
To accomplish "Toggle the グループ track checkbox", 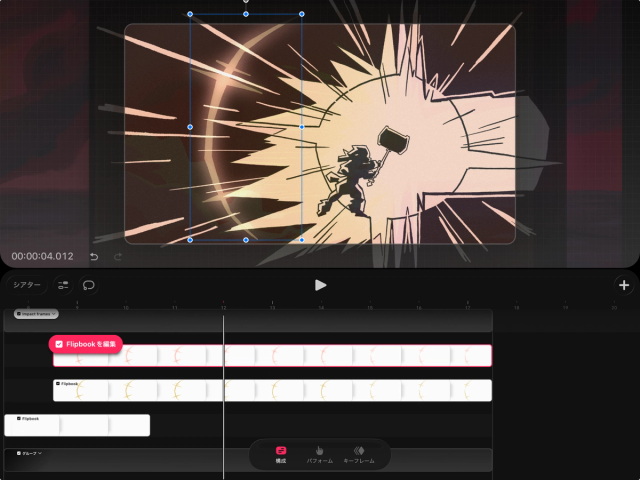I will coord(19,453).
